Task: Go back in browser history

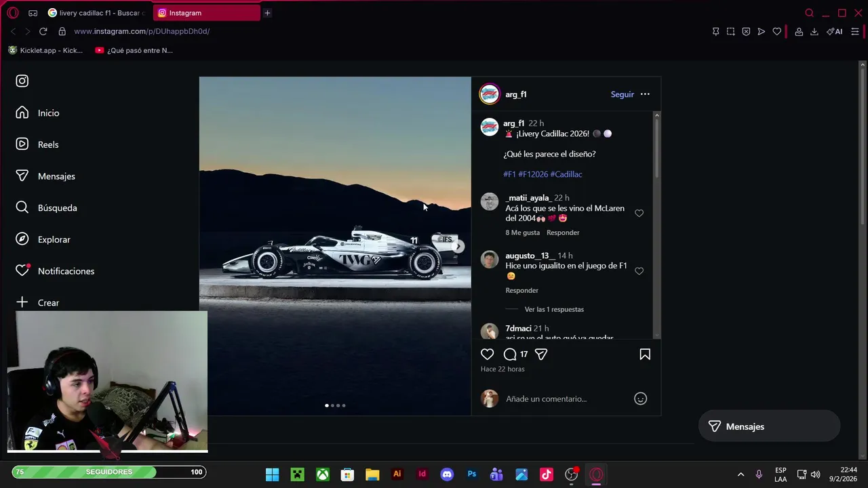Action: [x=13, y=31]
